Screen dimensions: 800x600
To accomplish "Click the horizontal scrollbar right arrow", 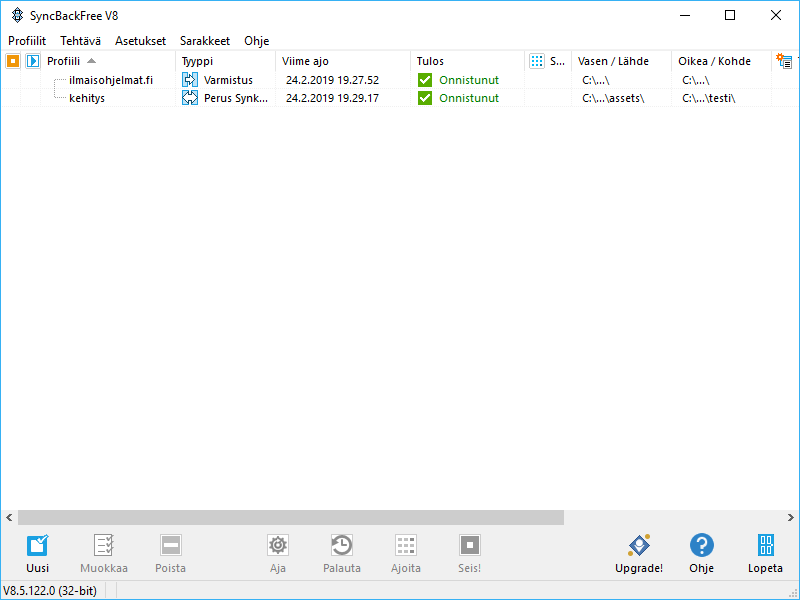I will [790, 518].
